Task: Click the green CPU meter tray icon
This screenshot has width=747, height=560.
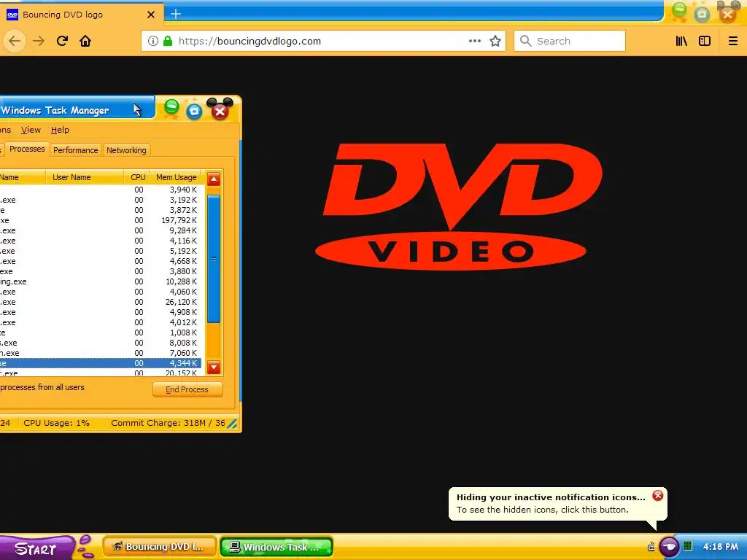Action: (x=688, y=545)
